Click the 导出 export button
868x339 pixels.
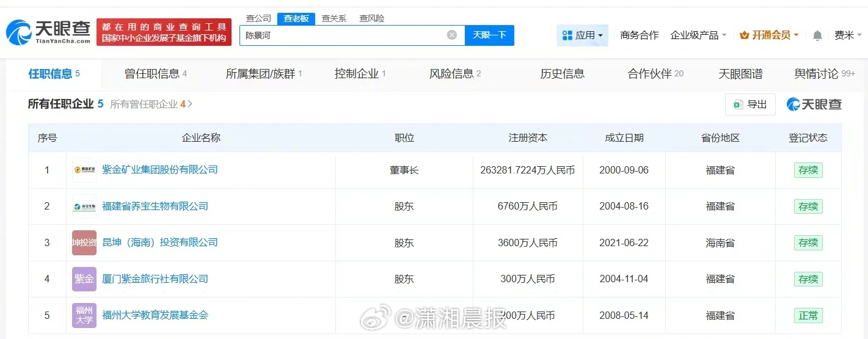tap(750, 104)
